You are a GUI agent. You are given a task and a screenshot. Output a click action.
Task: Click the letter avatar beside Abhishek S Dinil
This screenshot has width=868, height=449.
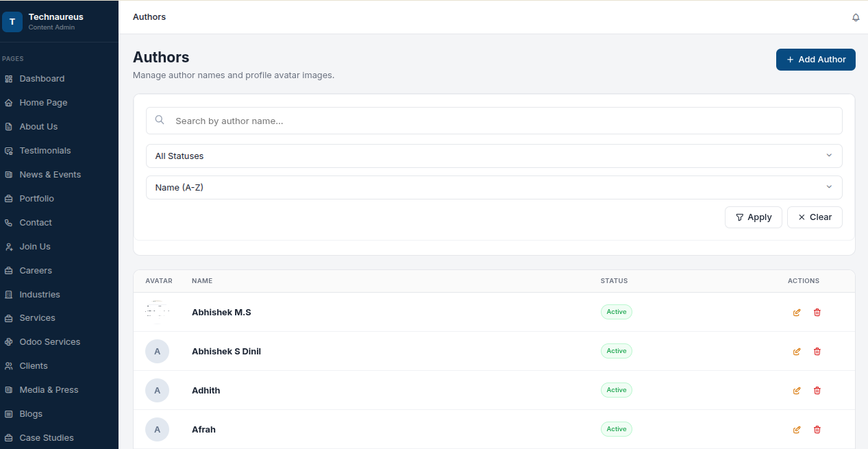[x=157, y=352]
